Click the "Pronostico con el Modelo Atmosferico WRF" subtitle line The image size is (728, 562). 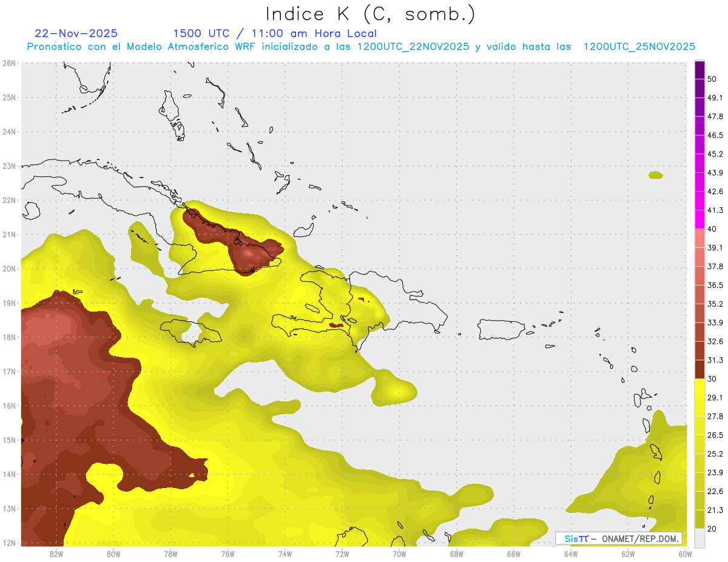[361, 47]
